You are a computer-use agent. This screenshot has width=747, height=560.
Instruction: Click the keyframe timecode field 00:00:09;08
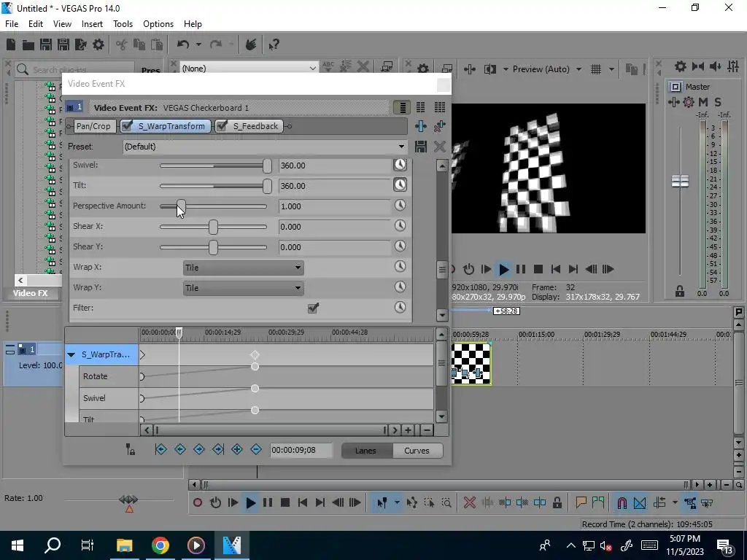click(x=301, y=450)
